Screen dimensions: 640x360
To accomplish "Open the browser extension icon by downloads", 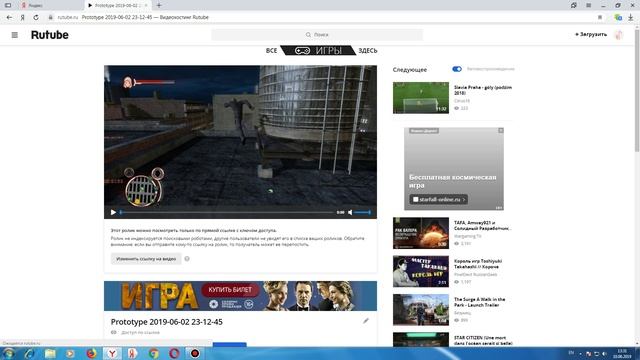I will pyautogui.click(x=618, y=17).
